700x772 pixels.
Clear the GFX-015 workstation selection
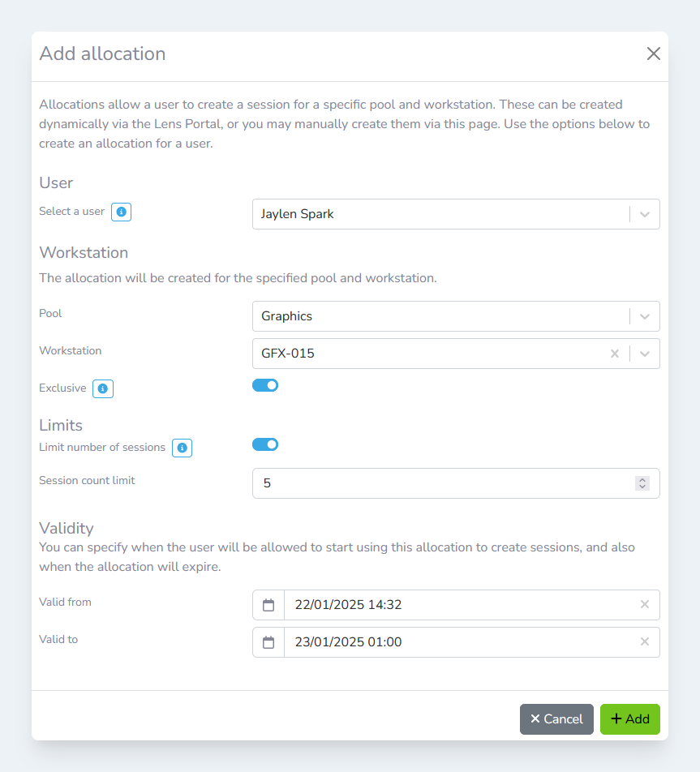coord(615,354)
